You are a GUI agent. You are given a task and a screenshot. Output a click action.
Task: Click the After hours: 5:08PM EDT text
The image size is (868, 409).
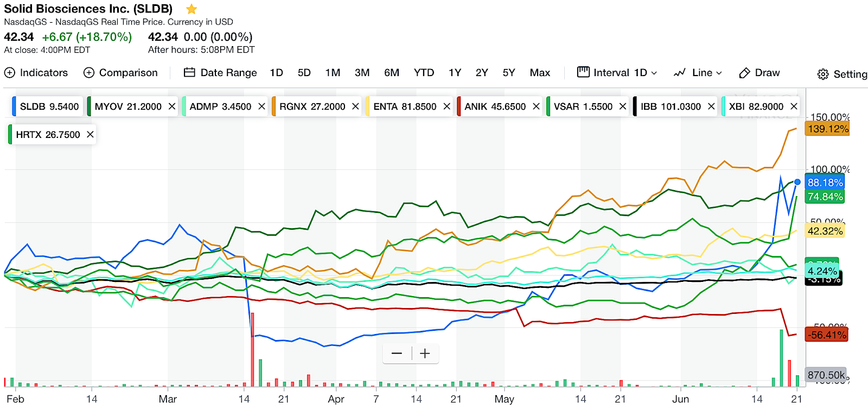[201, 50]
